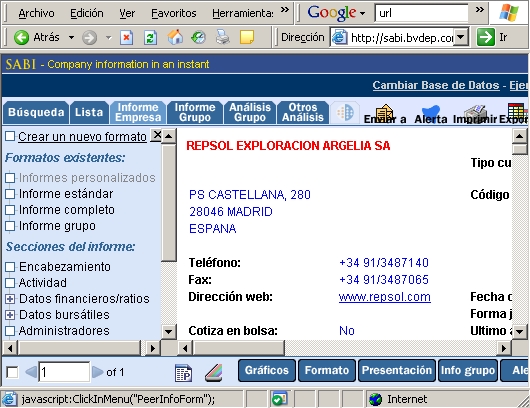Click the left panel vertical scrollbar thumb
Viewport: 530px width, 408px height.
[x=168, y=203]
